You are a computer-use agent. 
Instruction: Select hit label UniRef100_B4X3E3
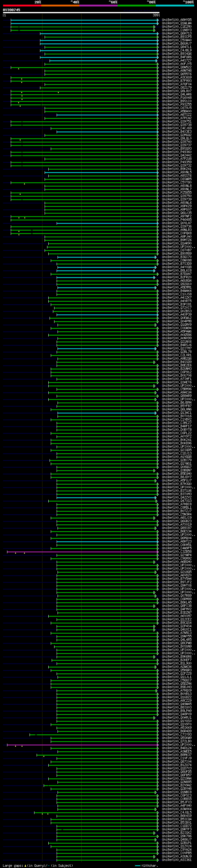click(176, 132)
